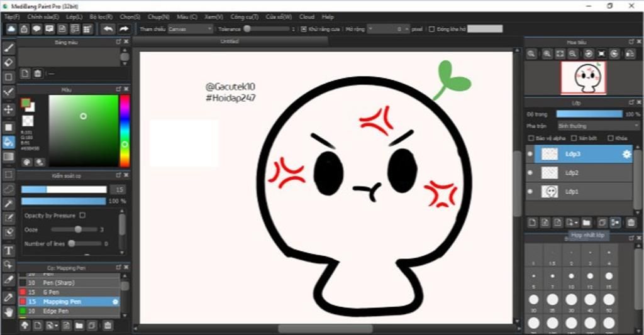Screen dimensions: 644x335
Task: Click brush size 15 value field
Action: click(119, 190)
